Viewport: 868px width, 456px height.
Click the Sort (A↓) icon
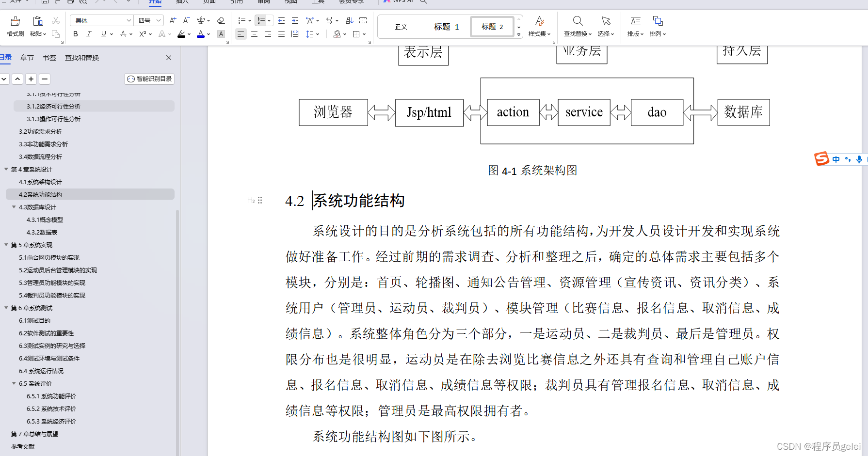[349, 20]
